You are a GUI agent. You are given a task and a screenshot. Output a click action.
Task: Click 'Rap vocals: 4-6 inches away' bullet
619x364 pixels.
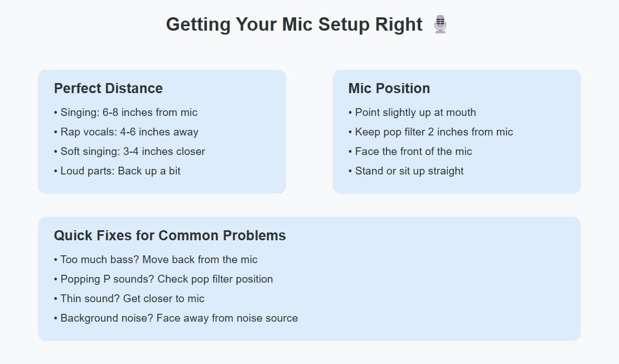coord(126,132)
